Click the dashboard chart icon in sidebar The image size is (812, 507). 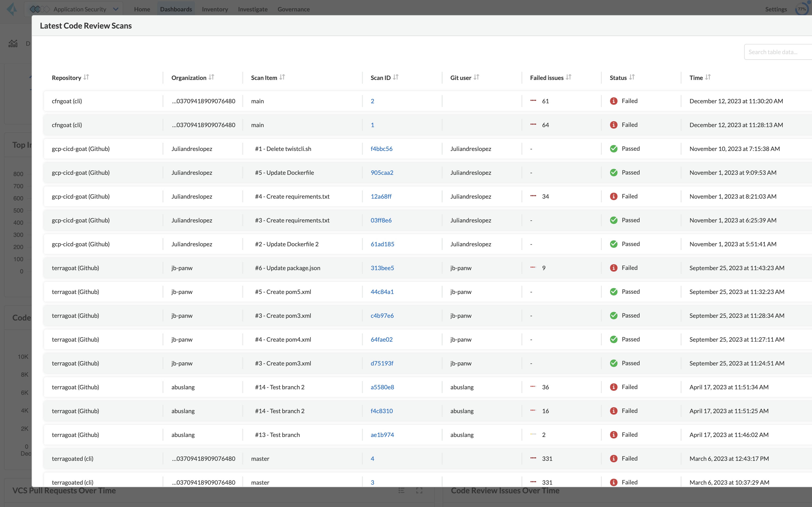pyautogui.click(x=13, y=44)
